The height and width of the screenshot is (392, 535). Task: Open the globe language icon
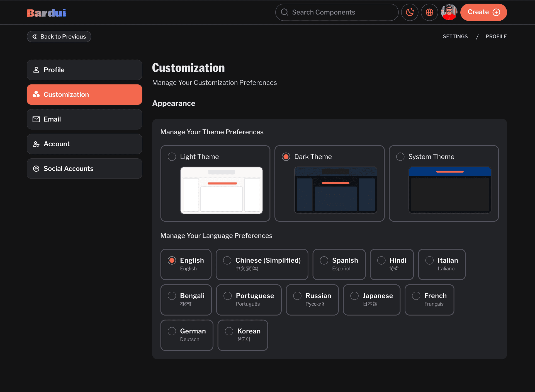point(429,12)
